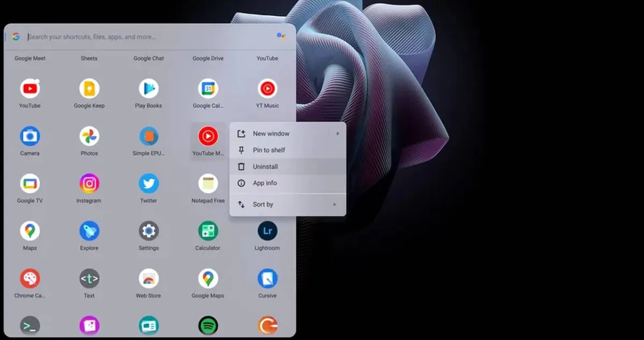This screenshot has width=644, height=340.
Task: Open Lightroom app
Action: 267,231
